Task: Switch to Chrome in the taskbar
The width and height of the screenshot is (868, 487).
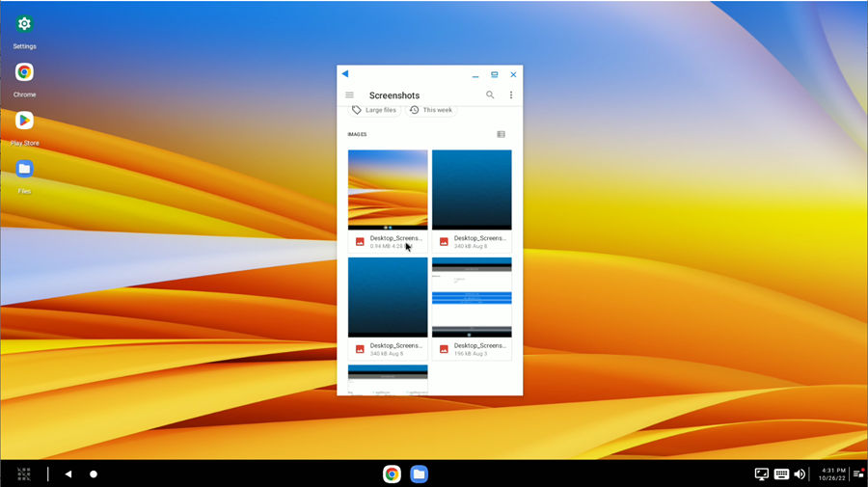Action: pos(392,473)
